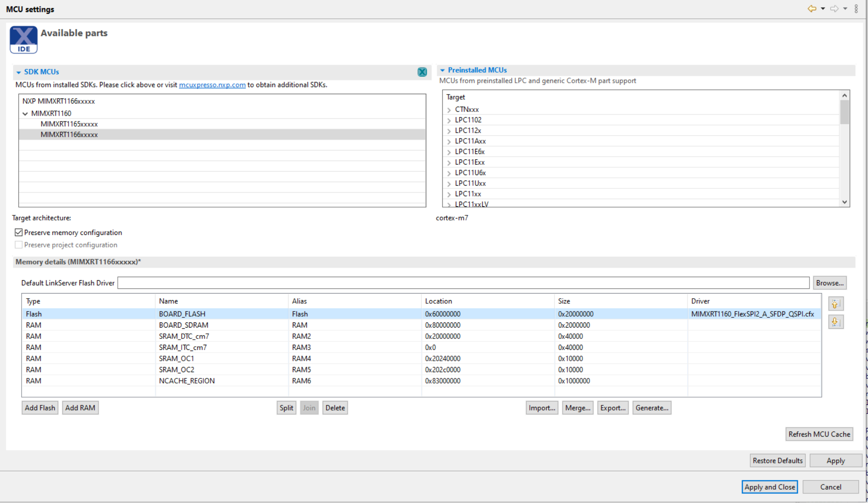Click Default LinkServer Flash Driver field
The width and height of the screenshot is (868, 503).
click(x=463, y=283)
